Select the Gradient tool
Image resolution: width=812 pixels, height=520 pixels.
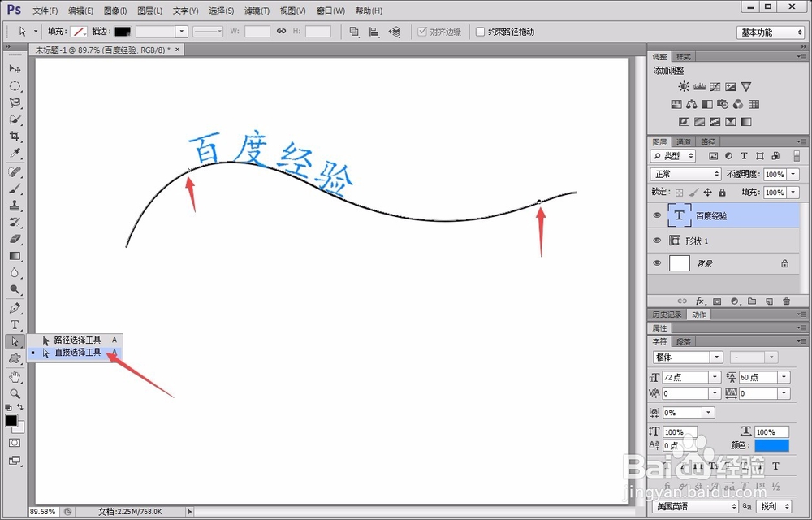[x=15, y=256]
